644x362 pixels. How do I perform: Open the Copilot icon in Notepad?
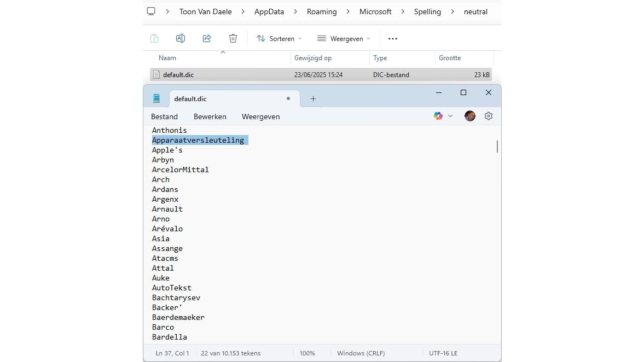[x=438, y=116]
